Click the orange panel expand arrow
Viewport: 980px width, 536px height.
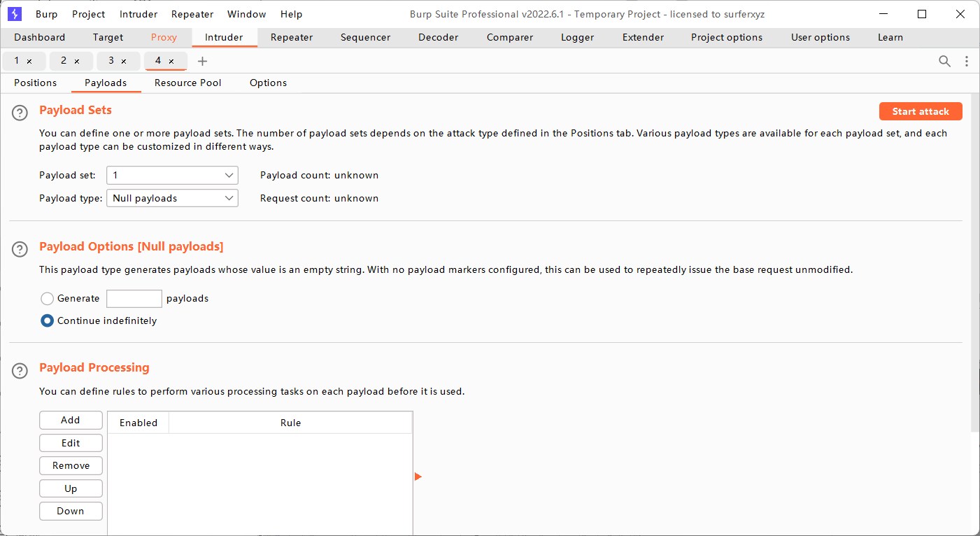pyautogui.click(x=418, y=477)
